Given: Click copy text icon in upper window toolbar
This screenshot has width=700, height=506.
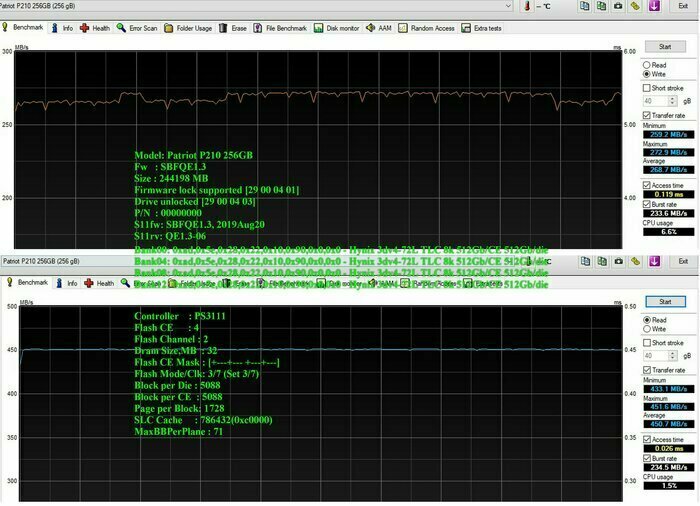Looking at the screenshot, I should click(x=584, y=6).
